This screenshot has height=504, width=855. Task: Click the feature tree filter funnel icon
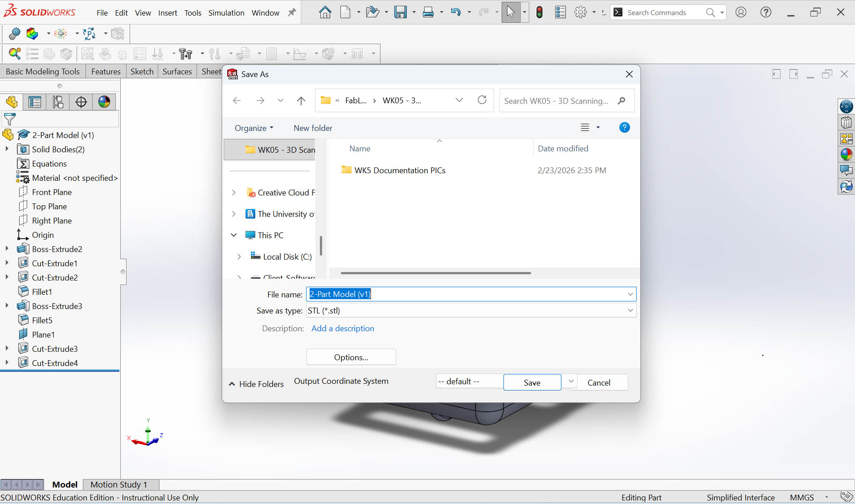pos(9,119)
